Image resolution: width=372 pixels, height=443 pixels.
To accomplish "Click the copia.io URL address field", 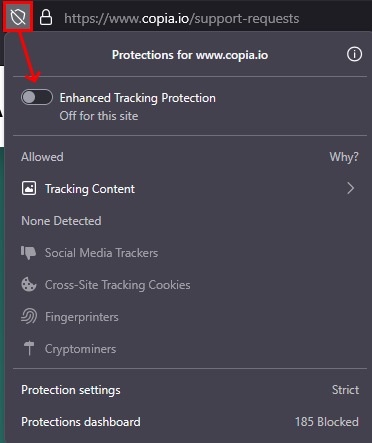I will [x=182, y=18].
